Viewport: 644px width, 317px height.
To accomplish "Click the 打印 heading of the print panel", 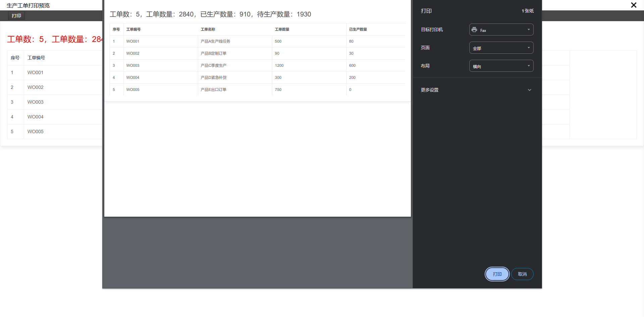I will (x=426, y=11).
